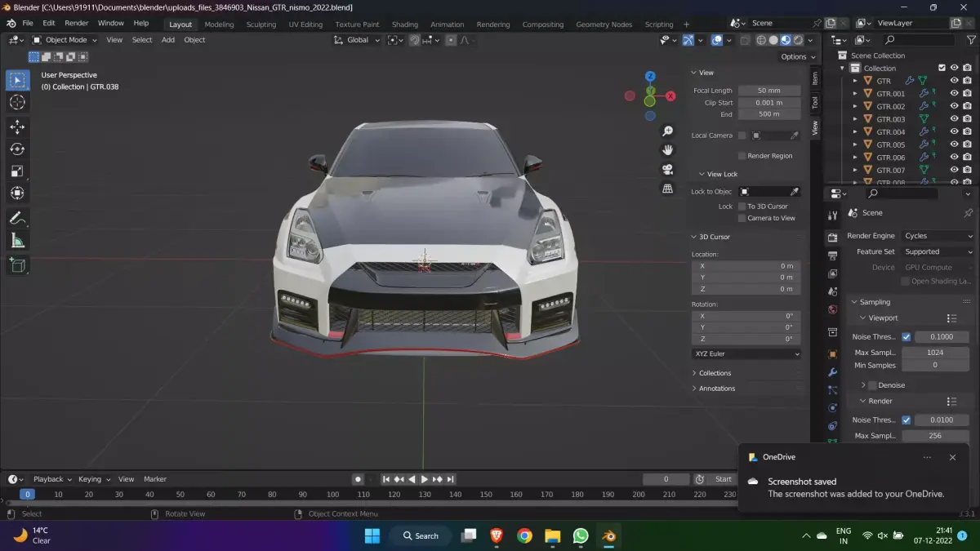Open the Options dropdown in viewport

point(798,56)
